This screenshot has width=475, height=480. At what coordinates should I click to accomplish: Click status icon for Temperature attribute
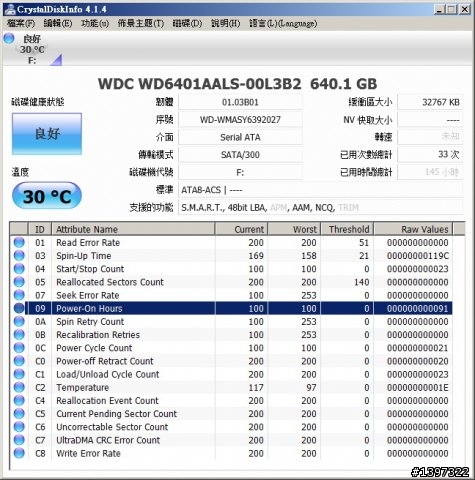pos(19,387)
